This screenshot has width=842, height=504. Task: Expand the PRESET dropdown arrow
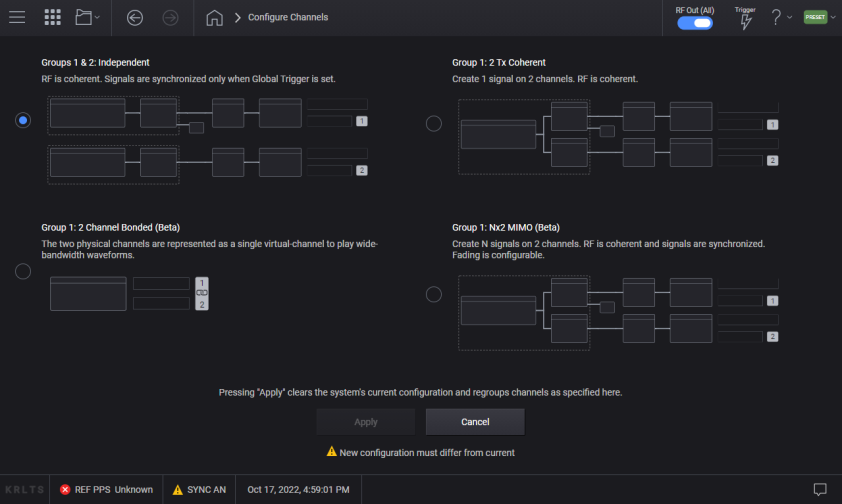(x=833, y=17)
